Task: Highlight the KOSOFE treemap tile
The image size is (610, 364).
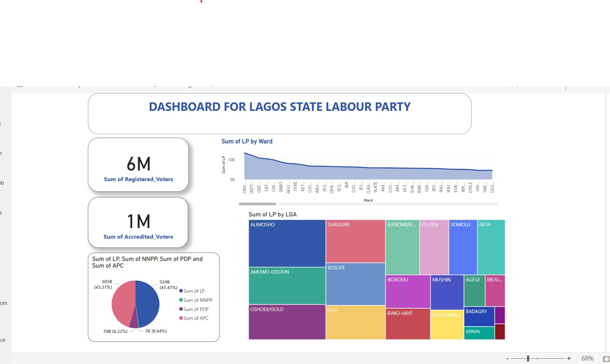Action: tap(355, 284)
